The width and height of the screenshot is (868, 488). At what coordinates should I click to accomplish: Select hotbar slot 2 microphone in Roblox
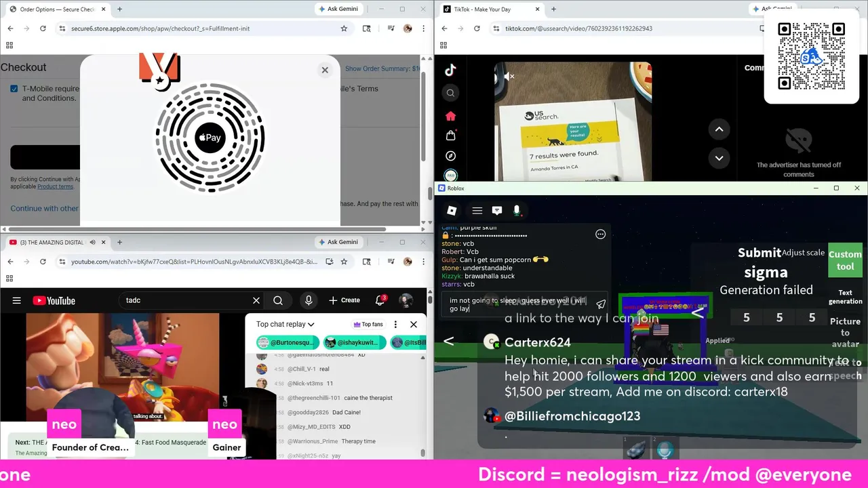(x=666, y=449)
